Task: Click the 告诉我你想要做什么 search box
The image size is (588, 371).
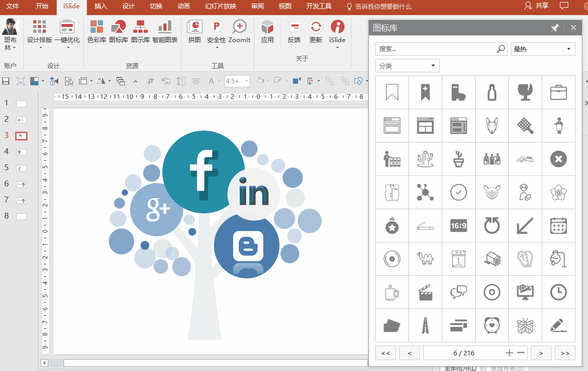Action: (379, 6)
